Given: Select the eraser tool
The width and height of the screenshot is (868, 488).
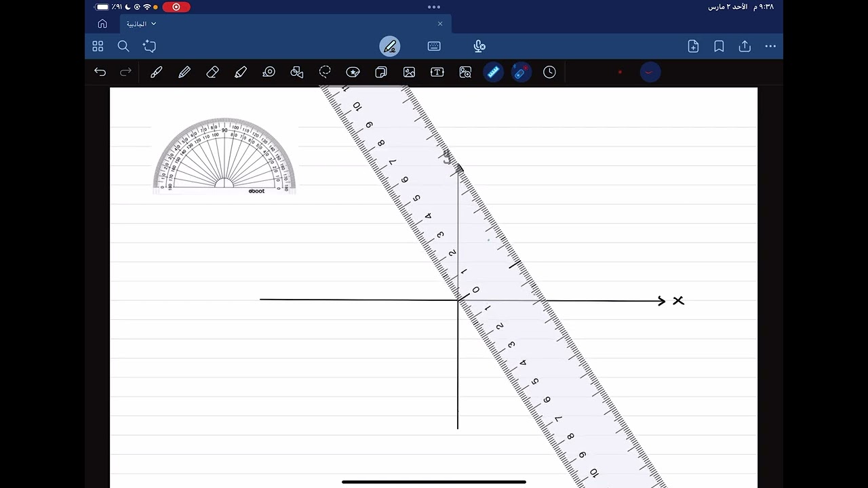Looking at the screenshot, I should pos(212,72).
